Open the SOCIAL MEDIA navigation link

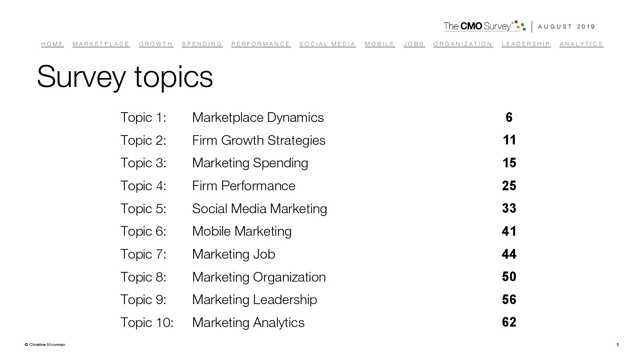point(328,44)
